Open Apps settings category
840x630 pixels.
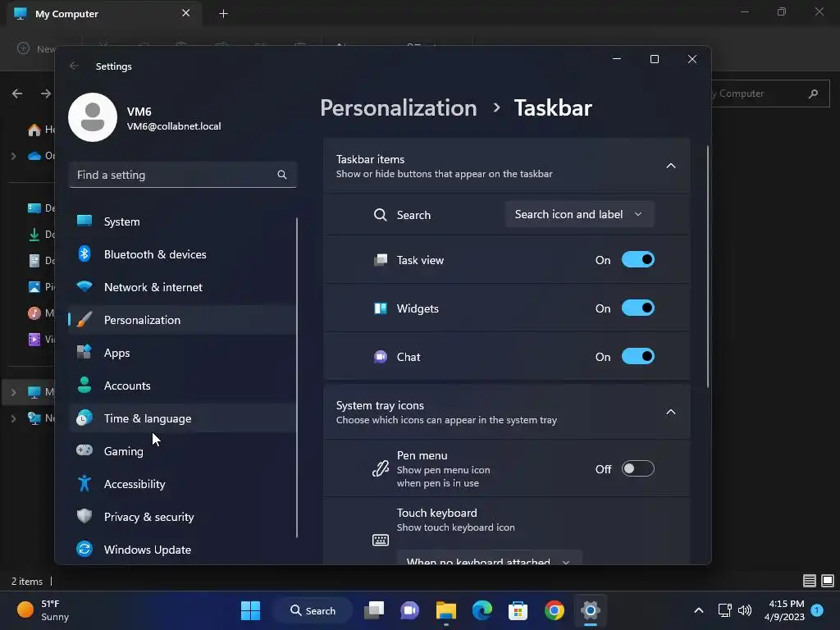(x=182, y=353)
